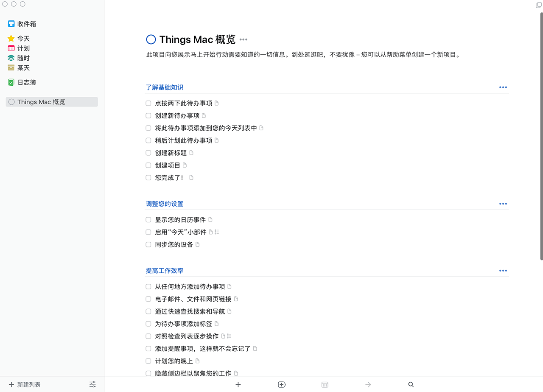Click the project notes starting with 此项目向您展示
This screenshot has height=392, width=543.
(303, 55)
